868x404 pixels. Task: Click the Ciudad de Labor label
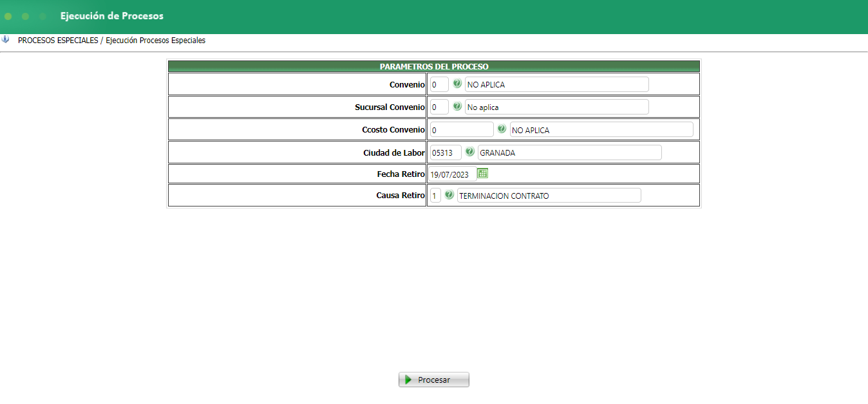click(x=394, y=152)
